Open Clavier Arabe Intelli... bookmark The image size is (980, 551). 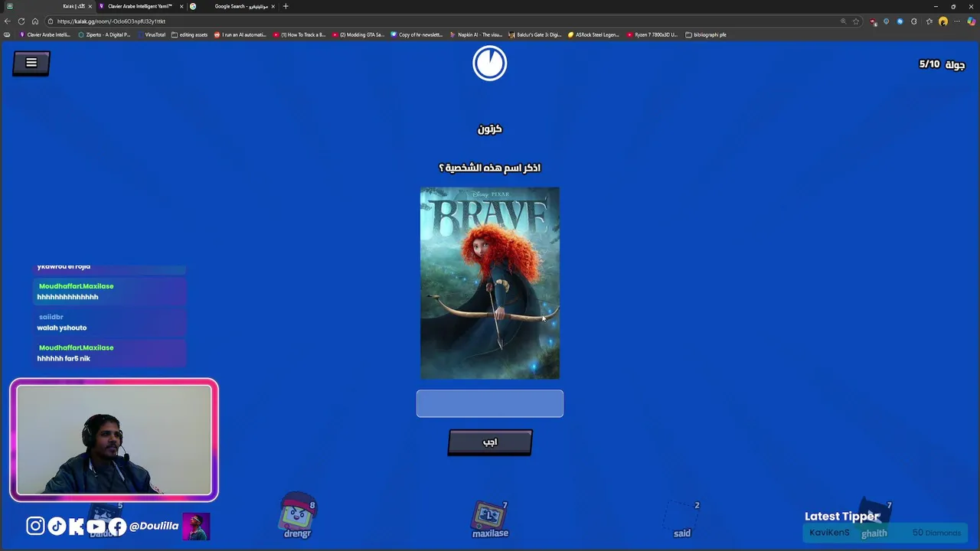click(44, 34)
